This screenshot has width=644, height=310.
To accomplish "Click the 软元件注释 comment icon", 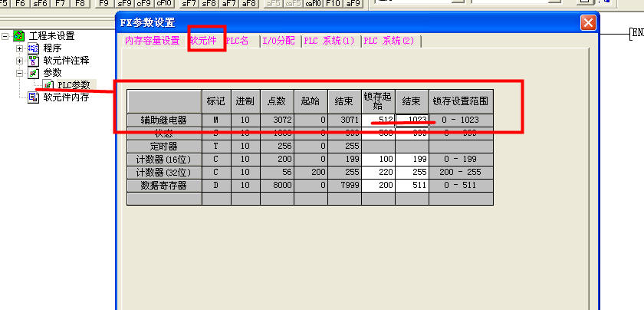I will [33, 61].
